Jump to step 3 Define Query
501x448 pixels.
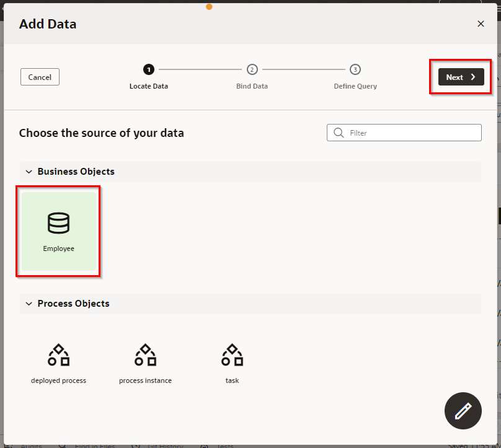[x=355, y=70]
